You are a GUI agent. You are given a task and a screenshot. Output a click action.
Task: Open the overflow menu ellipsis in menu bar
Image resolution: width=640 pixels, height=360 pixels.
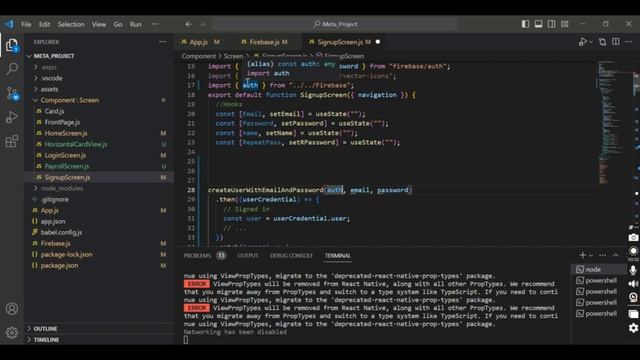155,24
